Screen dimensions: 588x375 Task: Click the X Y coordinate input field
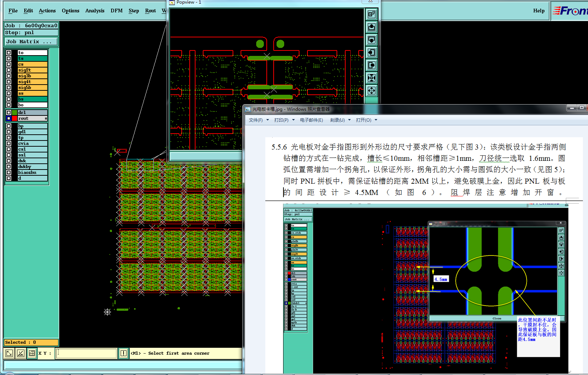click(86, 353)
